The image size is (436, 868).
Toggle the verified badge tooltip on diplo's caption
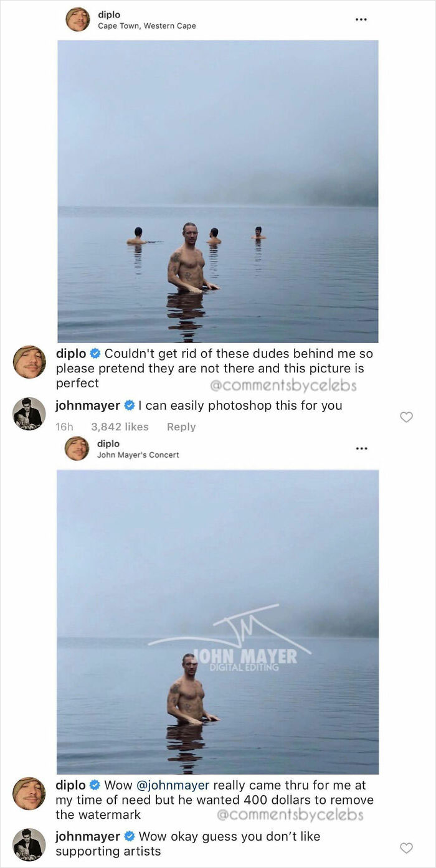95,353
